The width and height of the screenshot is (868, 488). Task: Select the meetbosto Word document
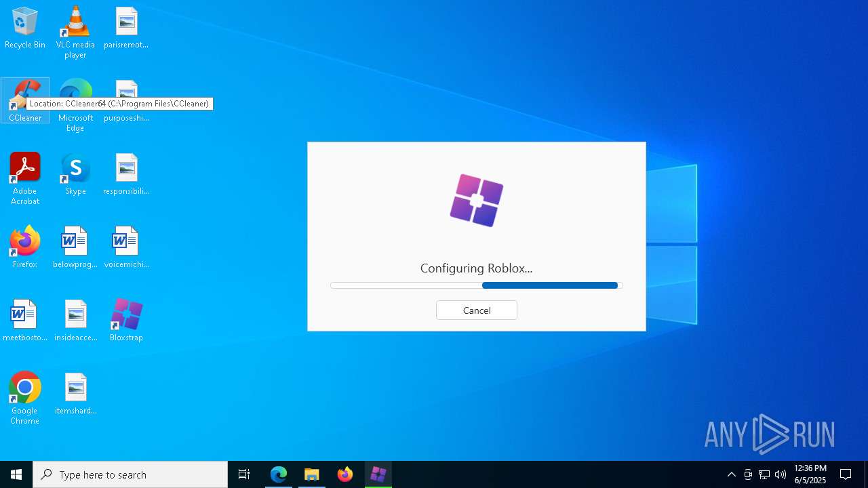click(x=25, y=321)
